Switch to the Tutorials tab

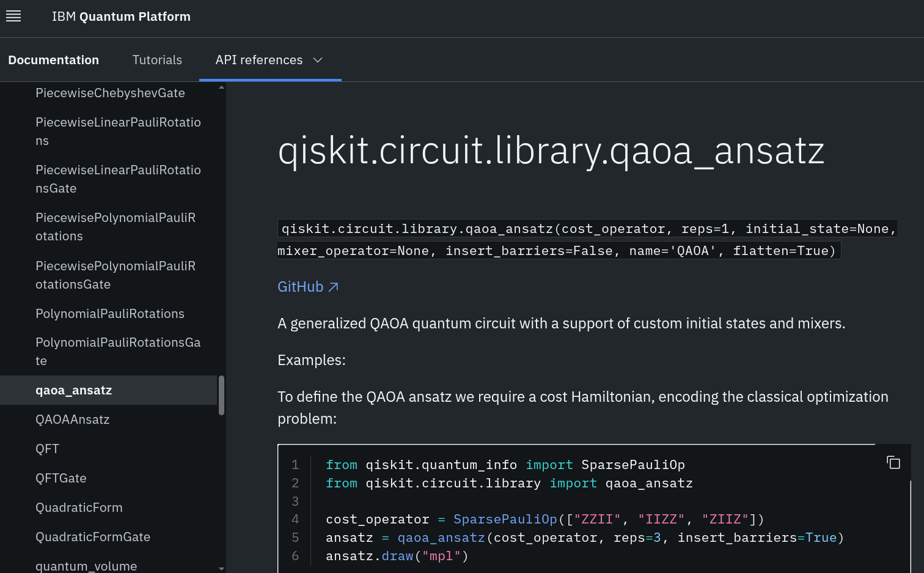click(157, 60)
